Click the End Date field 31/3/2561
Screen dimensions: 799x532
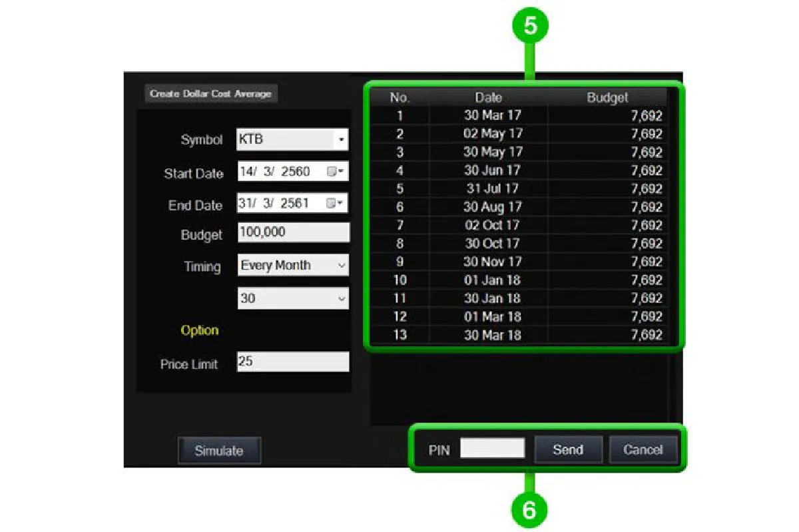coord(293,204)
